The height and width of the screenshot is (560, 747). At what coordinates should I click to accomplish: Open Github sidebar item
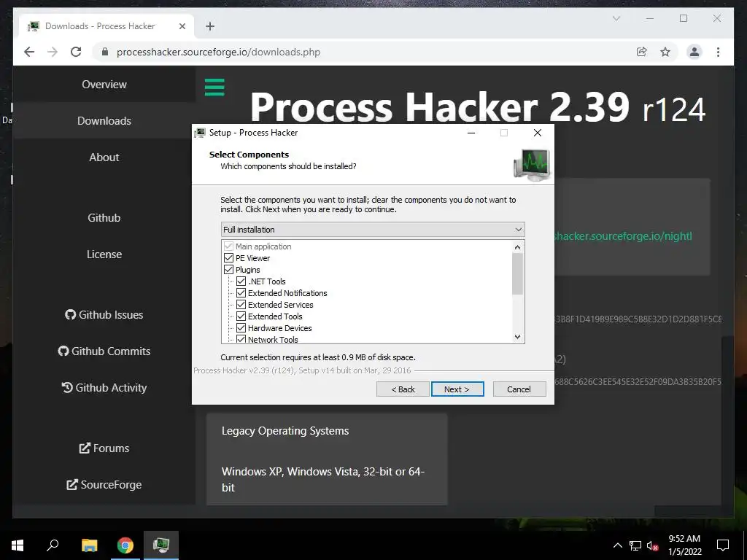coord(104,217)
